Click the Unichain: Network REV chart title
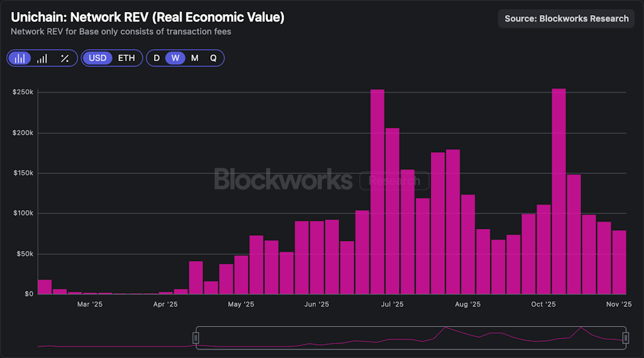This screenshot has height=358, width=644. click(147, 17)
